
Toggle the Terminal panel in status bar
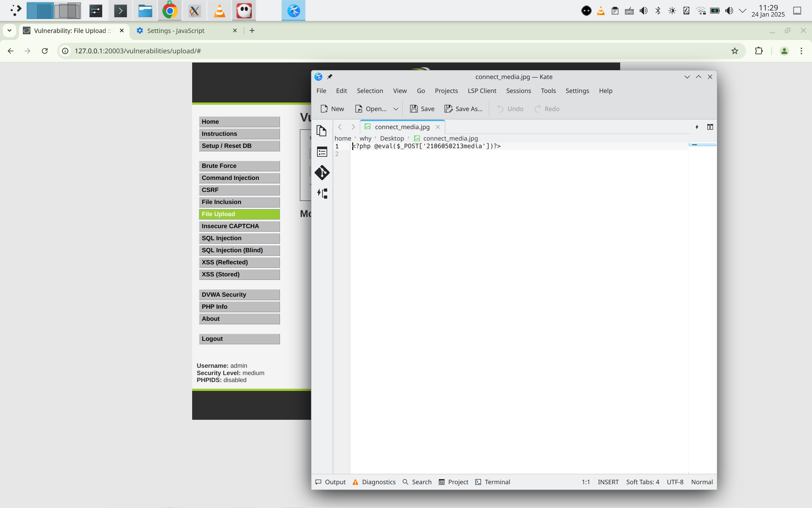[x=492, y=482]
